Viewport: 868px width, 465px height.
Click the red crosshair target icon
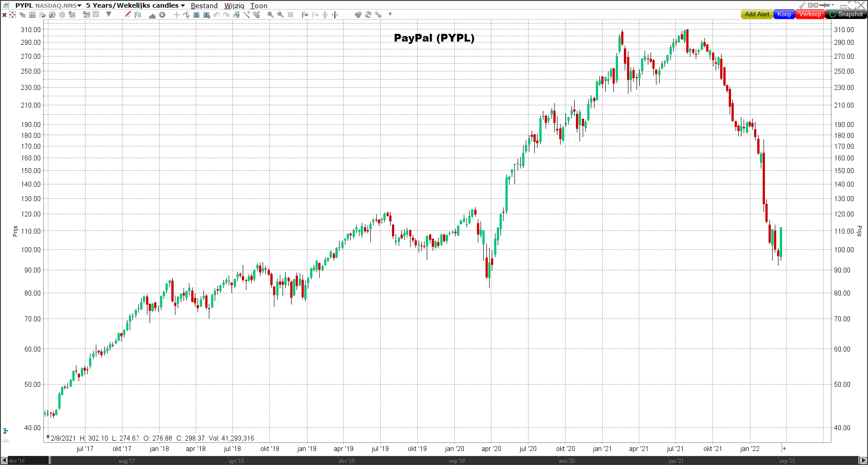[x=12, y=14]
